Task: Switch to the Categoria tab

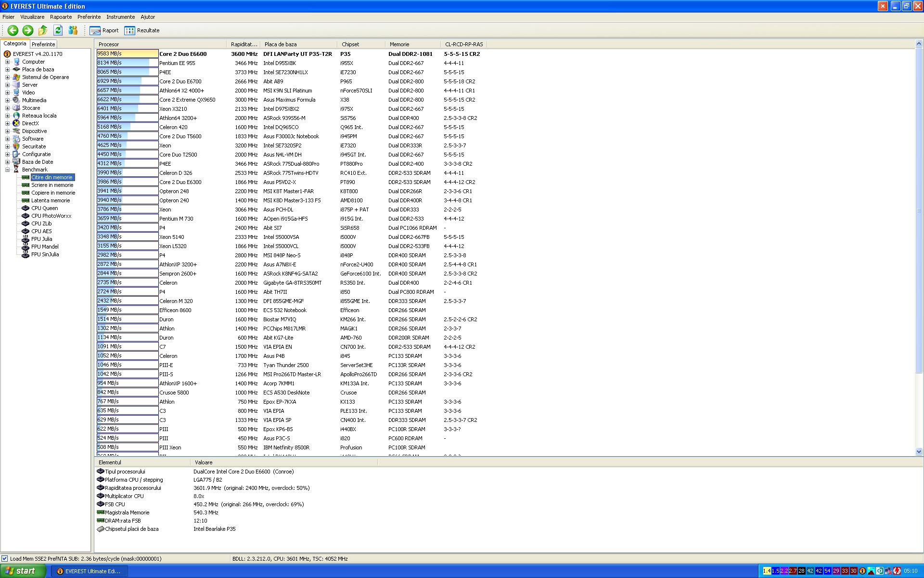Action: [x=15, y=43]
